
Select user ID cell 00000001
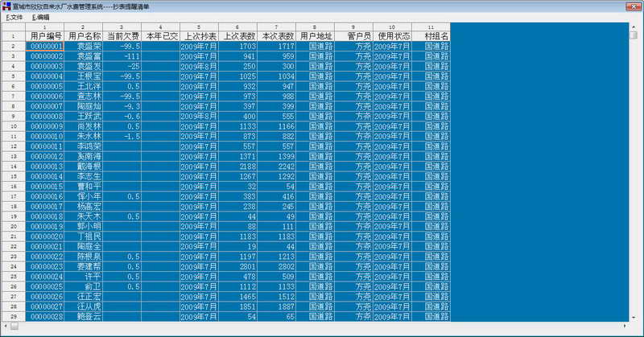(x=45, y=46)
